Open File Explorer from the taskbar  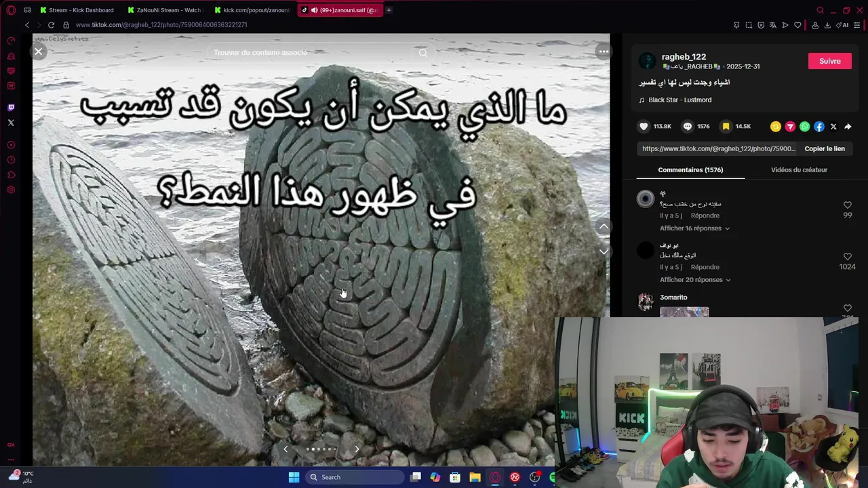(475, 477)
